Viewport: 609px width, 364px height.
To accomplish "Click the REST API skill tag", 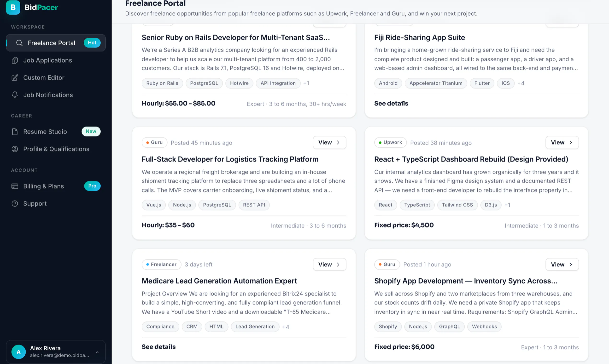I will 254,205.
